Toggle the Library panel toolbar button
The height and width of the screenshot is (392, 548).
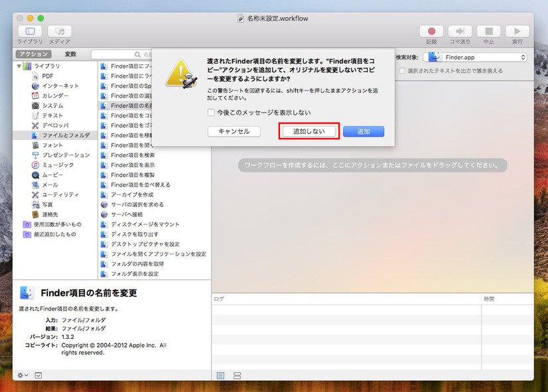[30, 31]
